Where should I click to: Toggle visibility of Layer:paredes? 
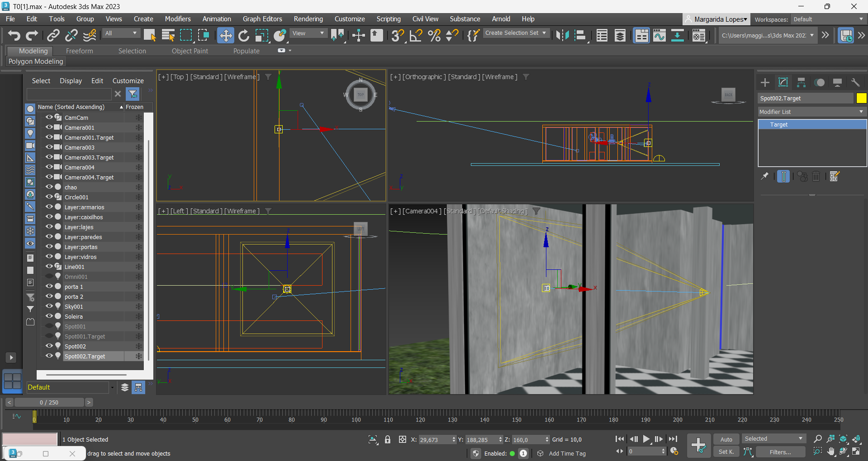(x=49, y=237)
